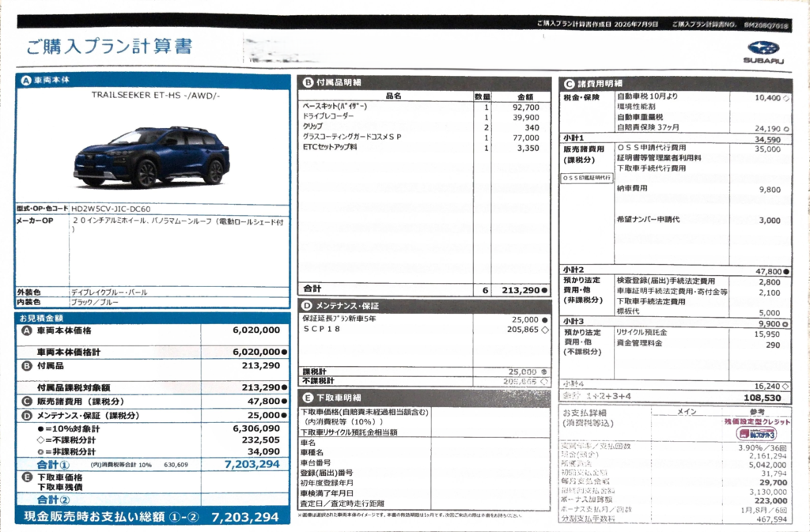Viewport: 810px width, 532px height.
Task: Click the circled C beside 販売諸費用（課税分）
Action: [x=26, y=402]
